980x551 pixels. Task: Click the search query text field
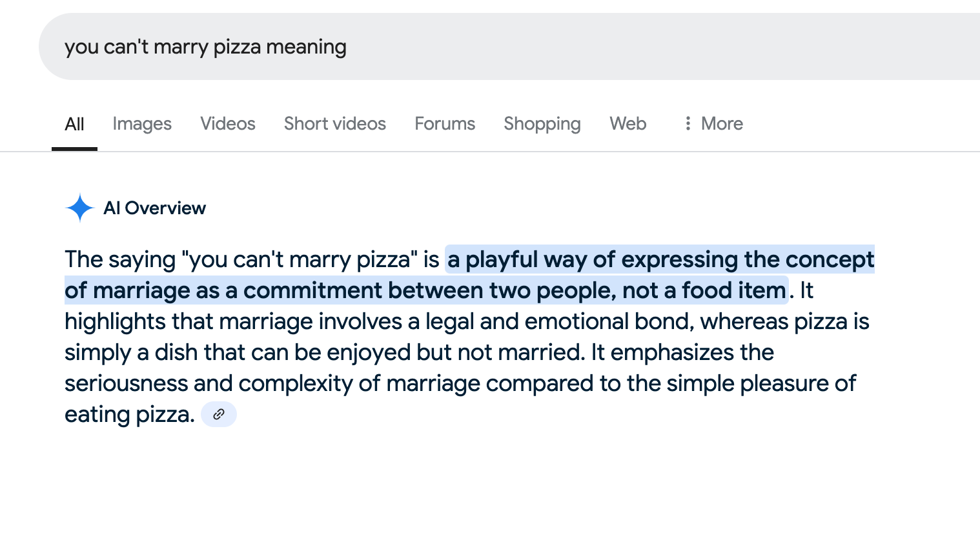[516, 46]
